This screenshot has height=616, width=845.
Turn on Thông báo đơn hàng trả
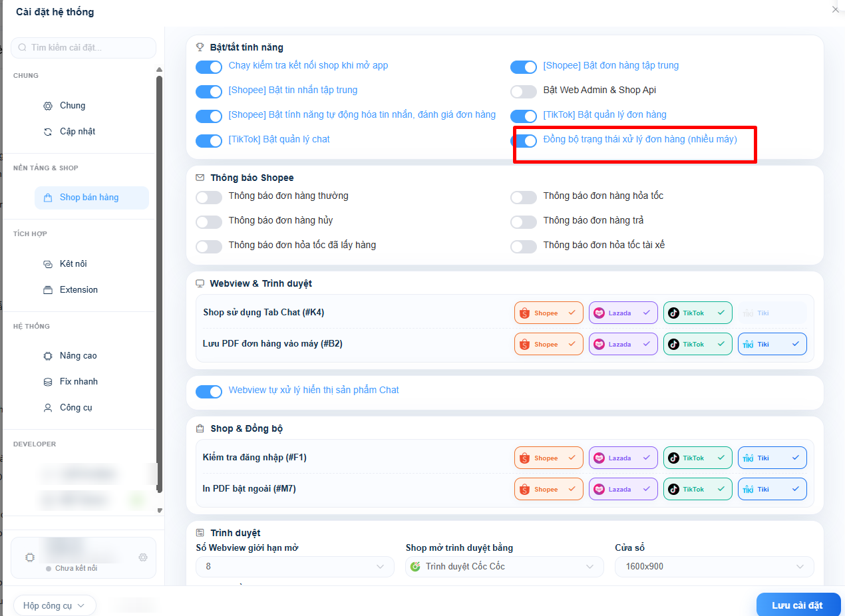524,222
